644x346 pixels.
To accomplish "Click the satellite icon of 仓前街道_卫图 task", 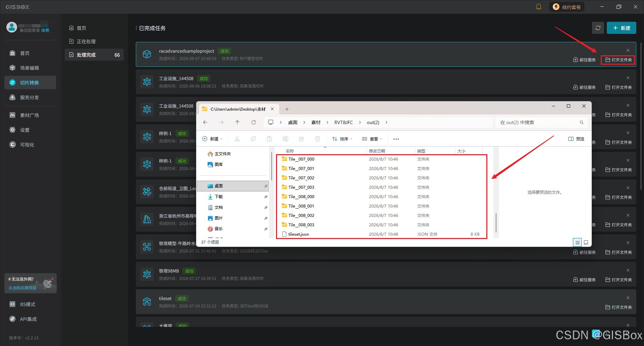I will [x=147, y=192].
